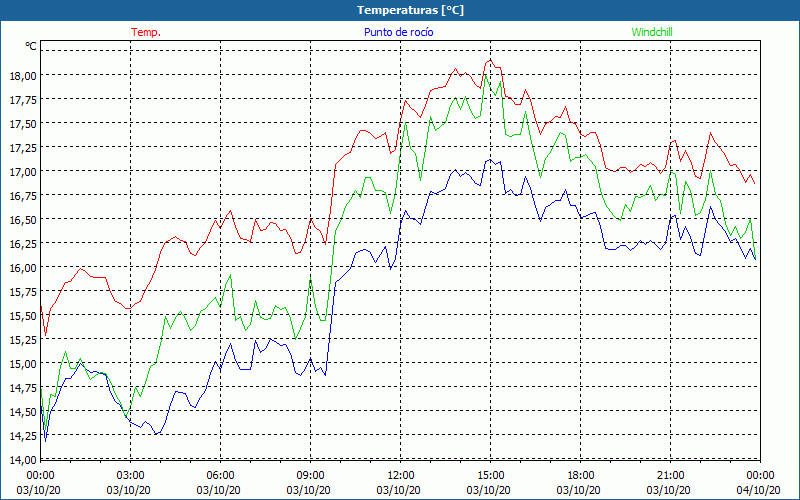This screenshot has width=800, height=500.
Task: Click the 15,50 y-axis value
Action: (23, 315)
